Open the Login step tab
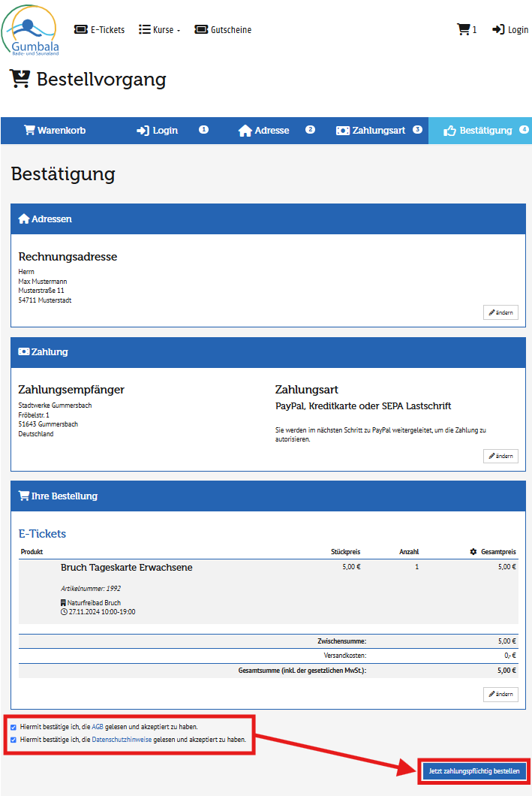 coord(158,131)
